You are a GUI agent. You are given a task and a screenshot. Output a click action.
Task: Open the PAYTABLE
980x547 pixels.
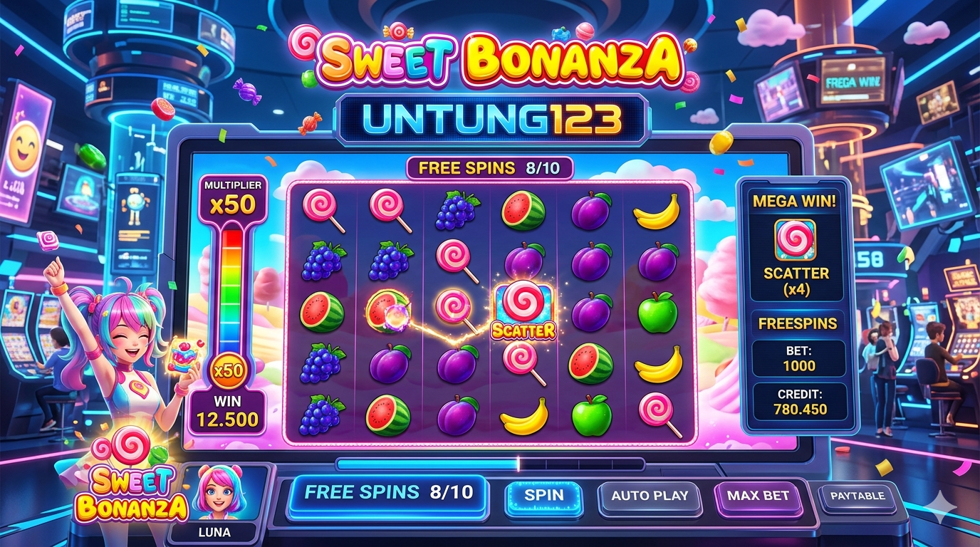click(x=857, y=496)
